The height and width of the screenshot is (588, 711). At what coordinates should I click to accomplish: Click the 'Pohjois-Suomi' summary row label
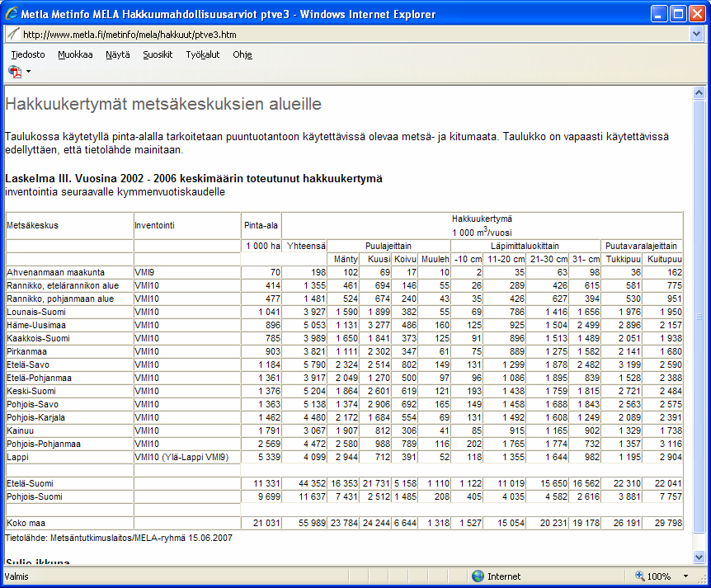35,496
